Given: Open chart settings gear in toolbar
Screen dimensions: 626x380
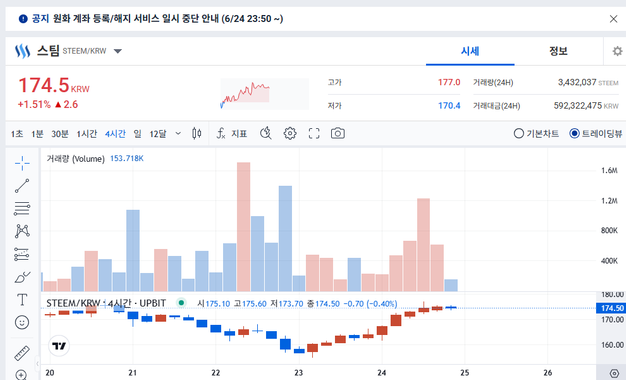Looking at the screenshot, I should (290, 133).
